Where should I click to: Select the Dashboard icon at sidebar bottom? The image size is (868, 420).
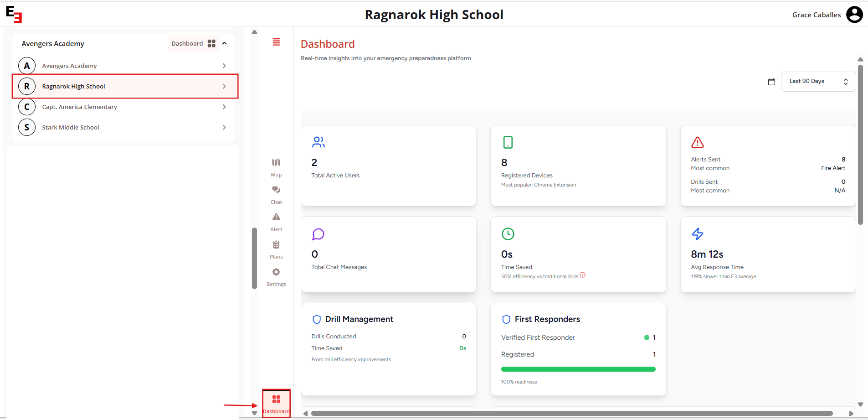tap(276, 404)
